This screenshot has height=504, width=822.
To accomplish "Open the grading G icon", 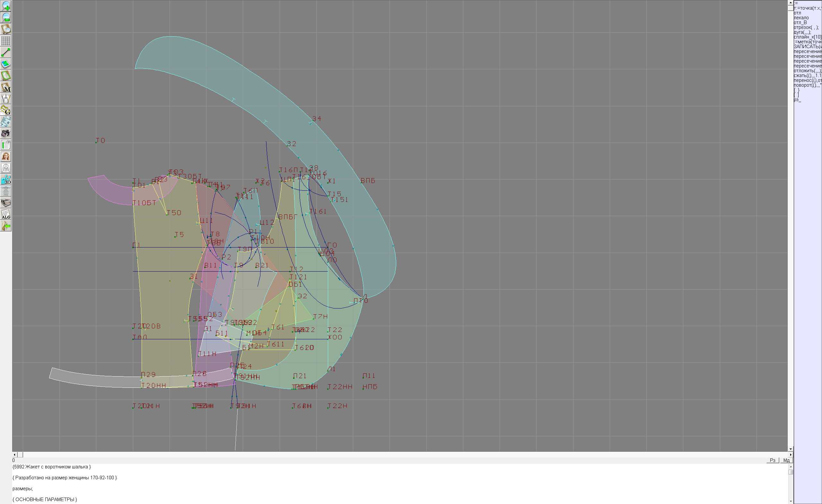I will click(6, 110).
